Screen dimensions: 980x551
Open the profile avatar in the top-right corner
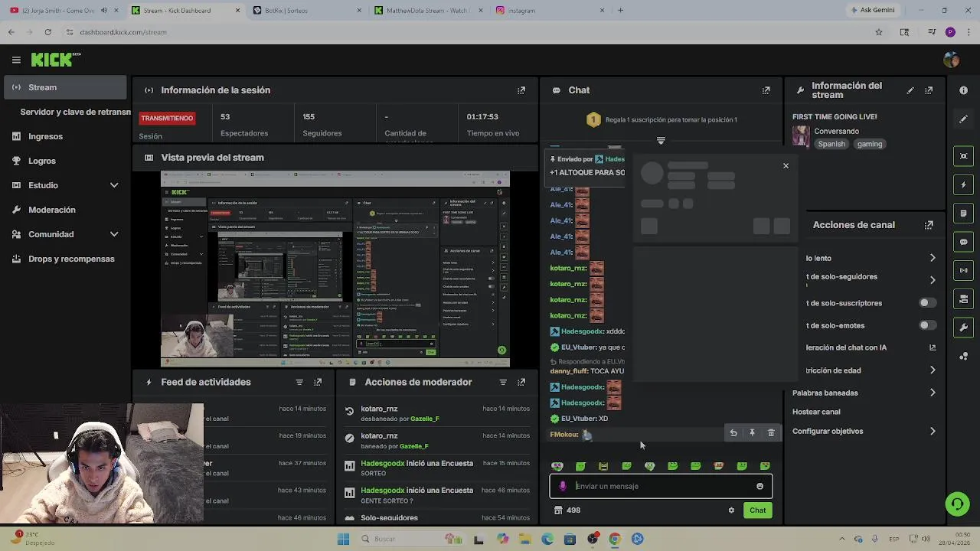click(x=952, y=60)
